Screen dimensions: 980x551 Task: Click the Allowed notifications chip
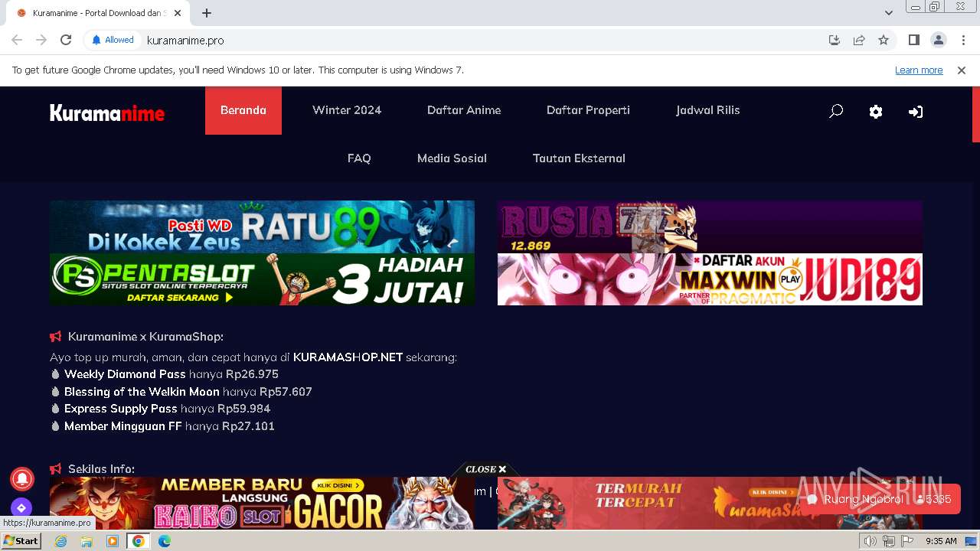pyautogui.click(x=113, y=40)
